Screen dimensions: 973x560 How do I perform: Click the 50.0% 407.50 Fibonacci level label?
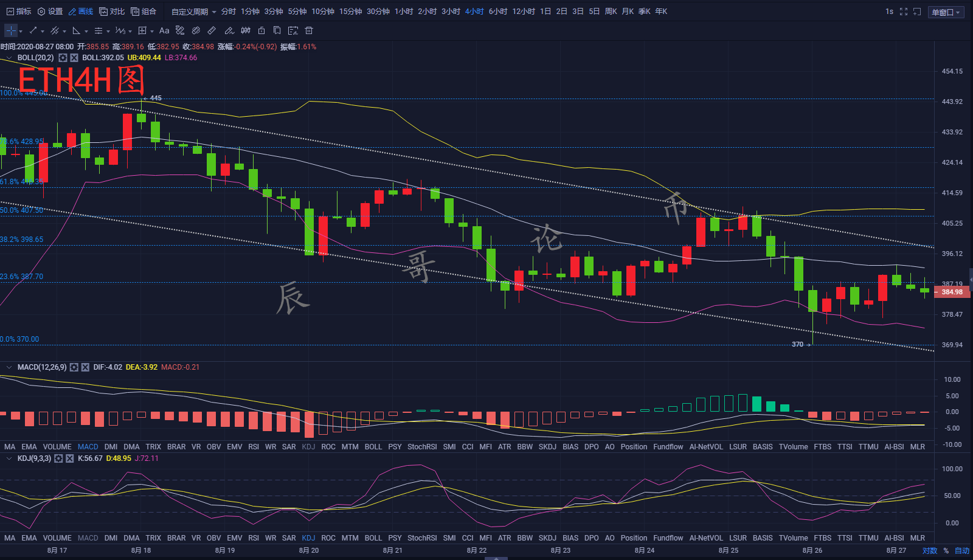[22, 210]
